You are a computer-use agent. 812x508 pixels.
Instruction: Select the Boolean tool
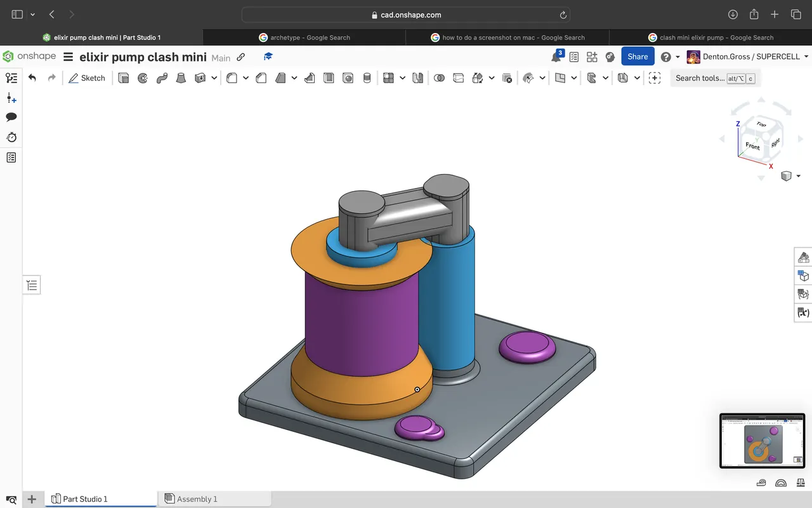coord(439,78)
